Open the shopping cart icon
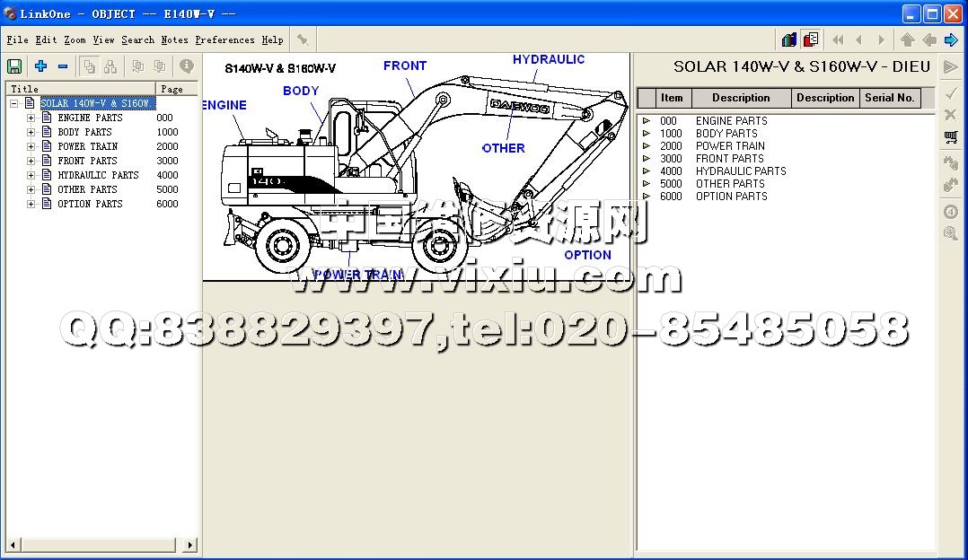Image resolution: width=968 pixels, height=560 pixels. 951,137
